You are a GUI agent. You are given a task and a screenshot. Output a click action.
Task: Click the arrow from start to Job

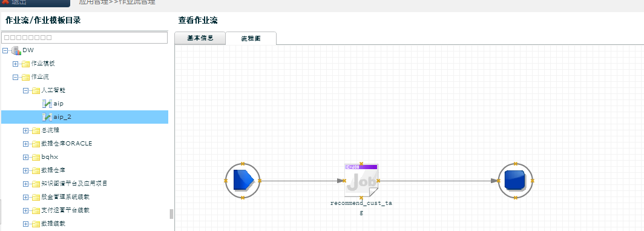click(302, 181)
